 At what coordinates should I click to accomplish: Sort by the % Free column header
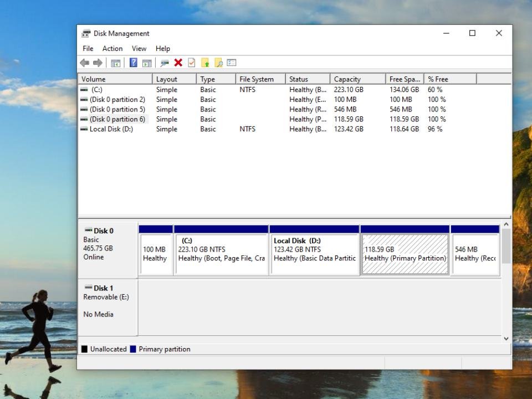click(x=451, y=79)
